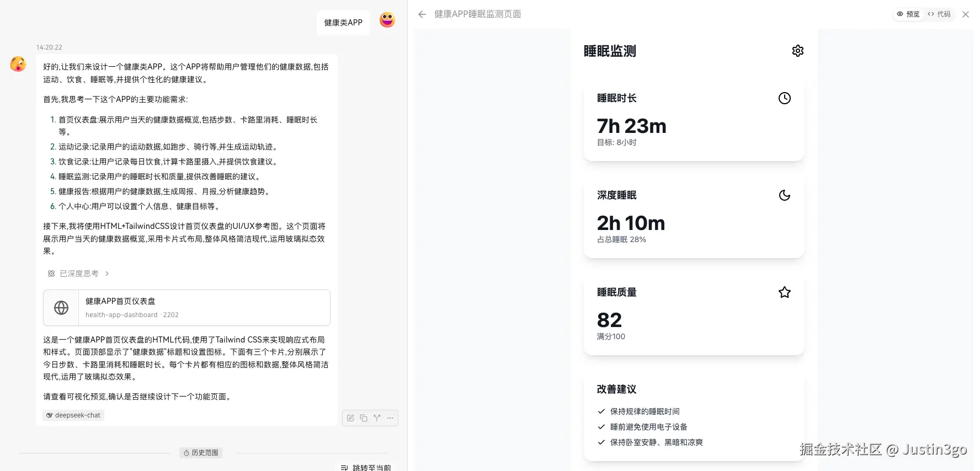Click the deepseek-chat model tag
The height and width of the screenshot is (471, 980).
click(73, 415)
